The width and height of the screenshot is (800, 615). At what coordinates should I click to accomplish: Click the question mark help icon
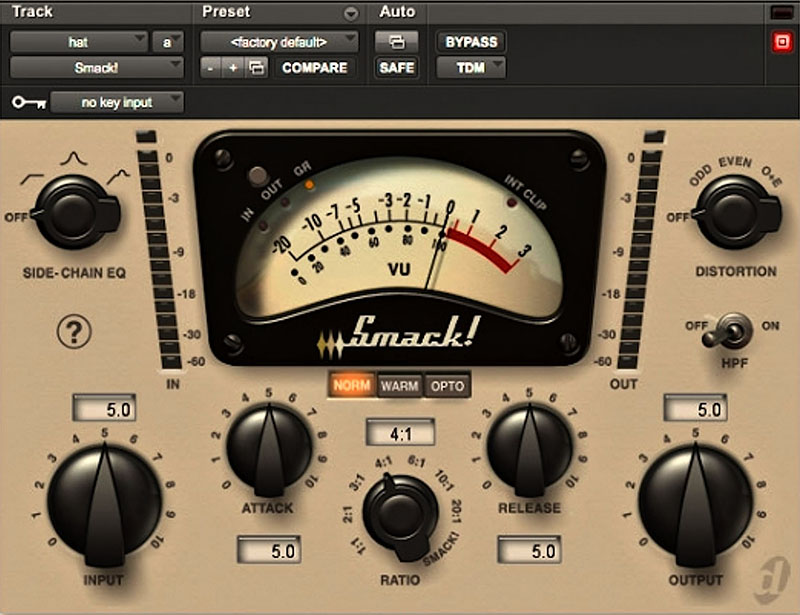[x=74, y=331]
